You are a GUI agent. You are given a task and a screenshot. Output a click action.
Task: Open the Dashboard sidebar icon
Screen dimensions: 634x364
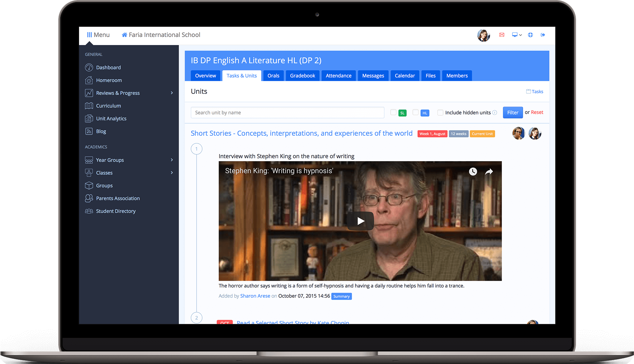click(89, 67)
